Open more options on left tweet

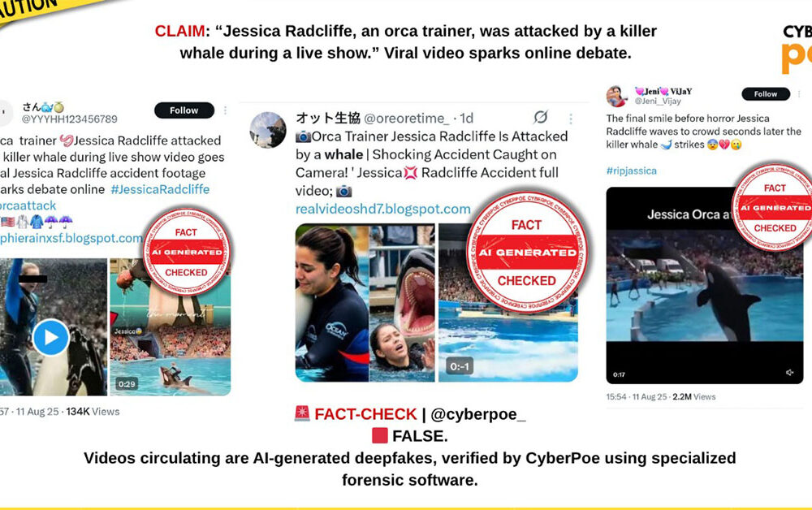[x=225, y=110]
